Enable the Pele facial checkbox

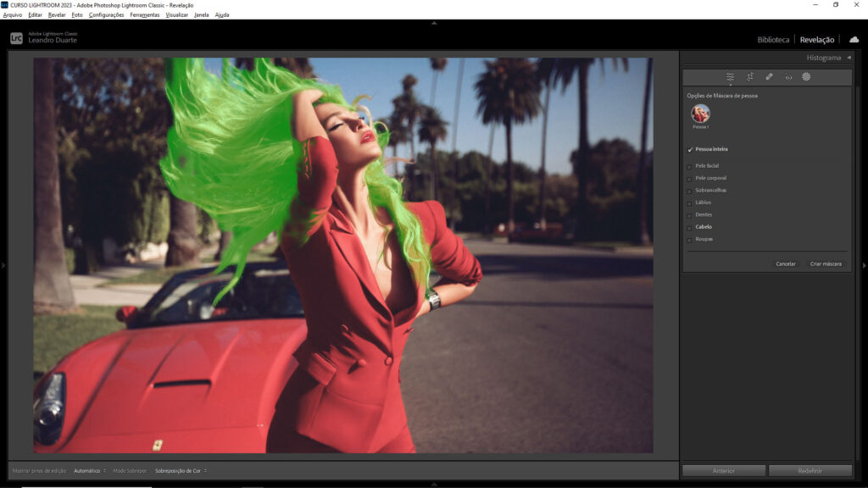coord(689,166)
